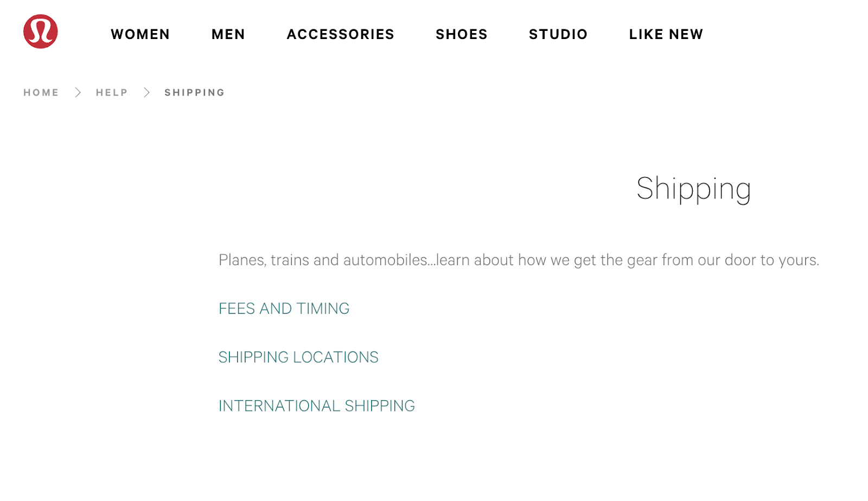This screenshot has width=868, height=501.
Task: Open the ACCESSORIES navigation menu
Action: click(x=340, y=34)
